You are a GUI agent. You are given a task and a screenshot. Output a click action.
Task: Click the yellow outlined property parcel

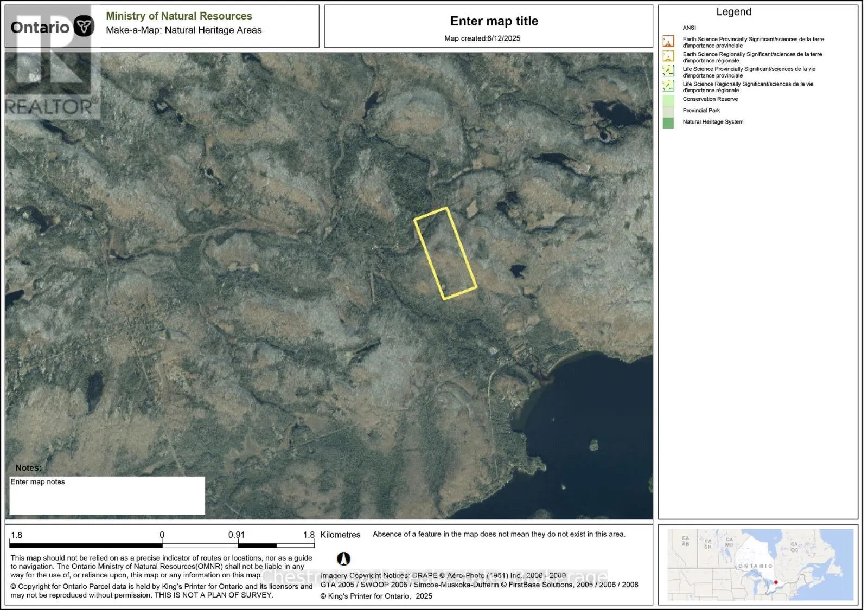tap(445, 253)
